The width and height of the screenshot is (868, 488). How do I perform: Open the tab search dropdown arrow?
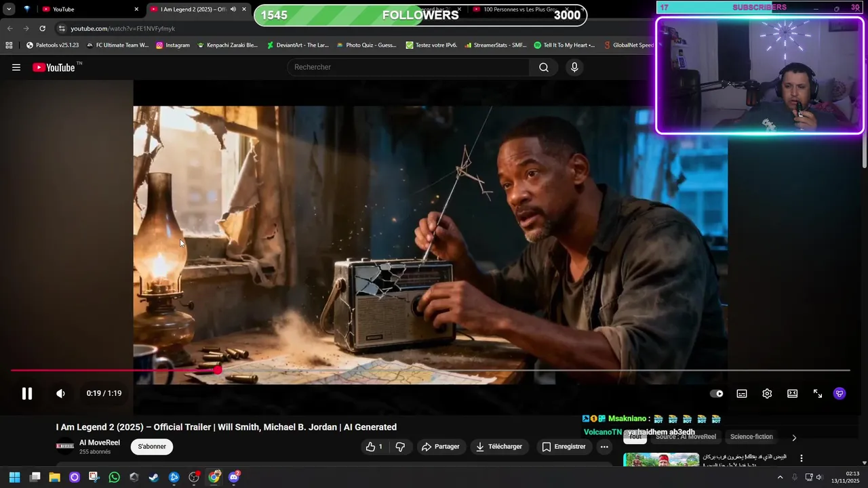tap(9, 9)
